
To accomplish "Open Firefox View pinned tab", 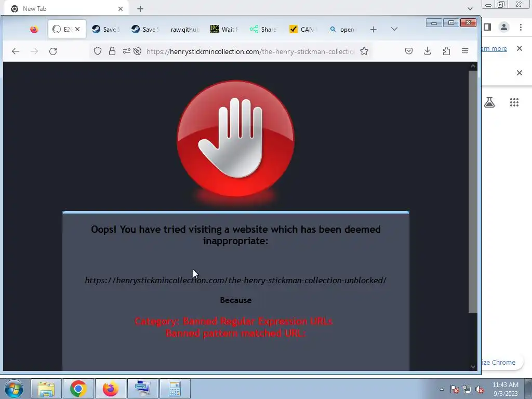I will pyautogui.click(x=34, y=30).
